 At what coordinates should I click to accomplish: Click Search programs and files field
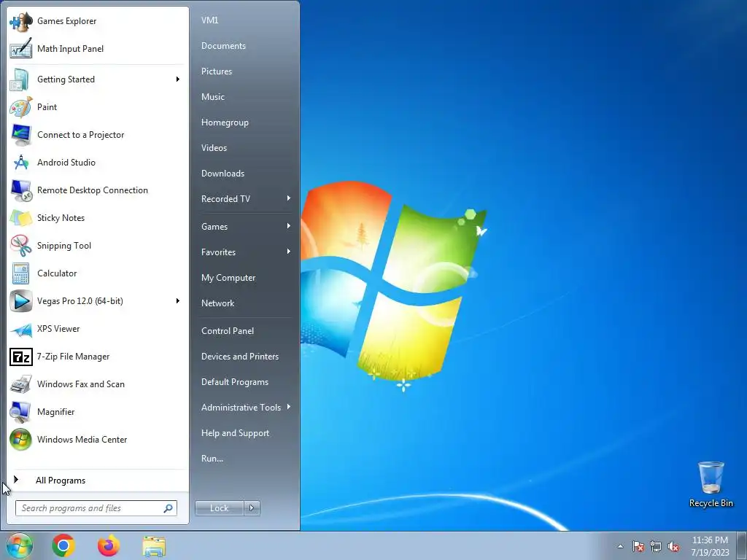[x=96, y=508]
